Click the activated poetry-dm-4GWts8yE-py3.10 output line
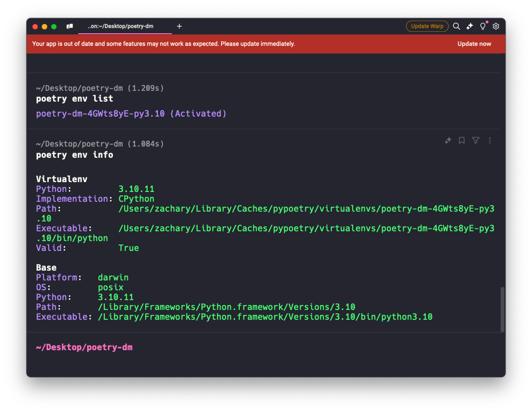This screenshot has height=412, width=532. [x=131, y=113]
